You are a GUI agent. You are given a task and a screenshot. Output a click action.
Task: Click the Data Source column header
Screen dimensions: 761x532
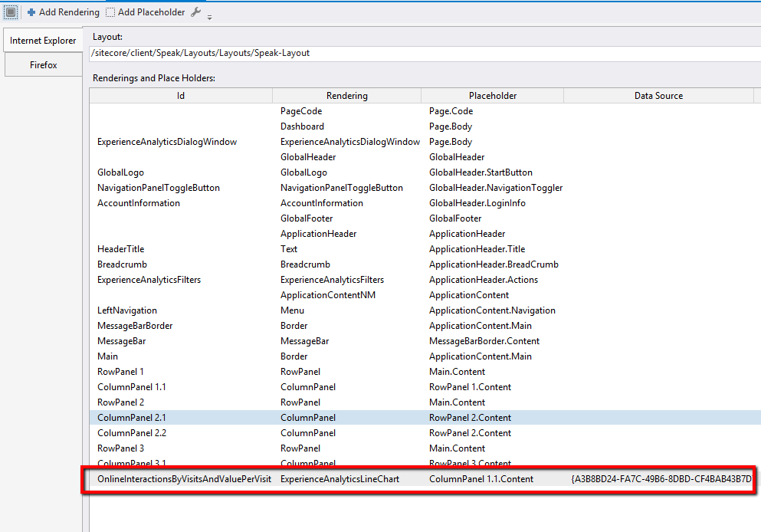658,96
